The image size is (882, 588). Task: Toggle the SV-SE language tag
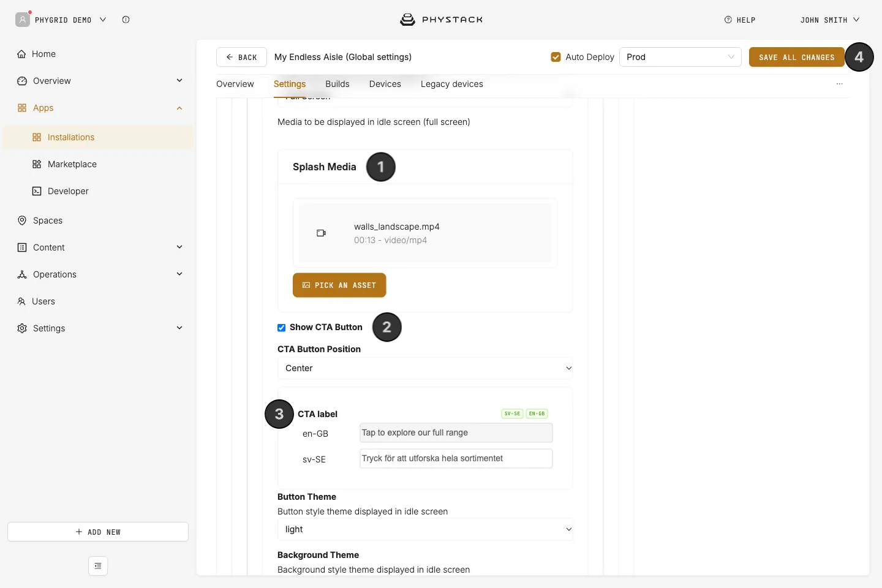click(512, 413)
